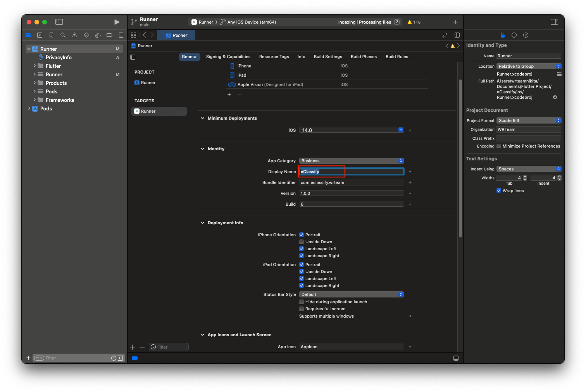586x392 pixels.
Task: Open the Find navigator magnifier icon
Action: pos(63,35)
